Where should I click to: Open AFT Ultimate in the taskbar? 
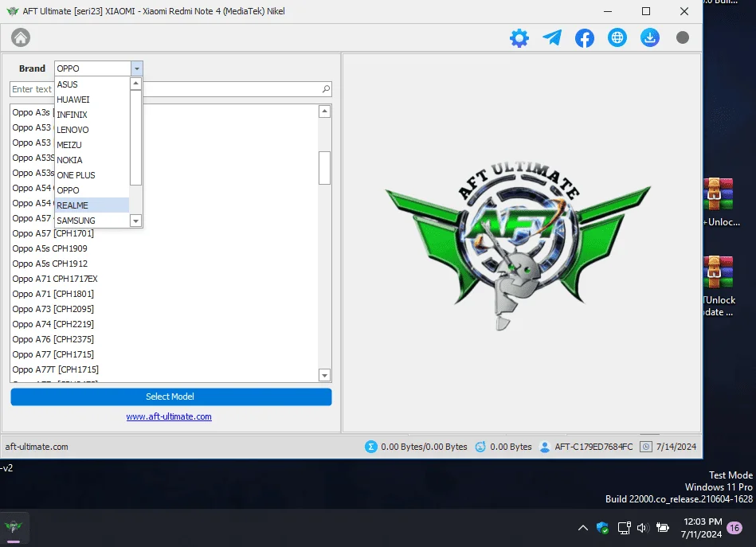(x=14, y=526)
